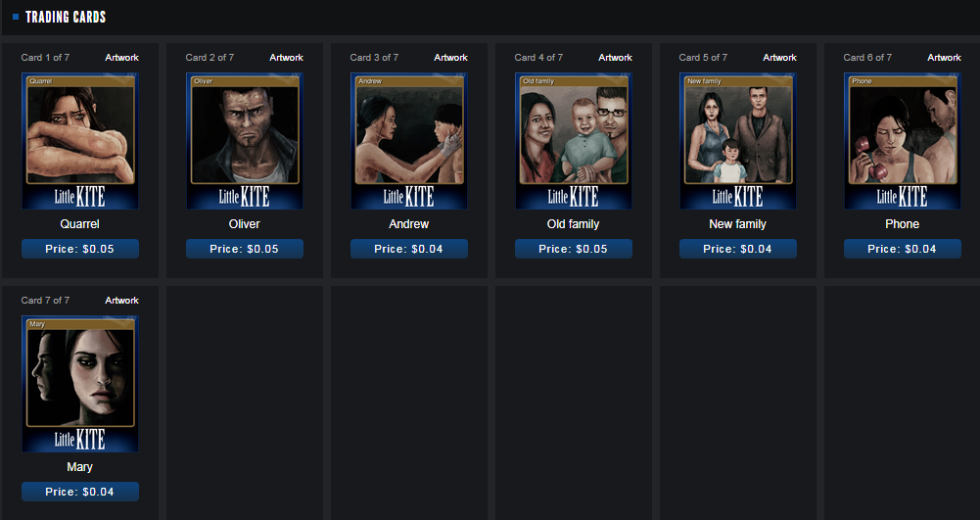Click the Trading Cards section header
The image size is (980, 520).
click(66, 17)
